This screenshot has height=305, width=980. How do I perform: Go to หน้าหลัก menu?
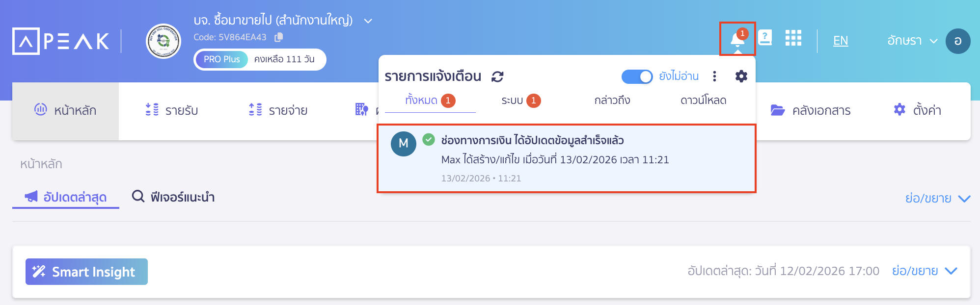click(65, 111)
